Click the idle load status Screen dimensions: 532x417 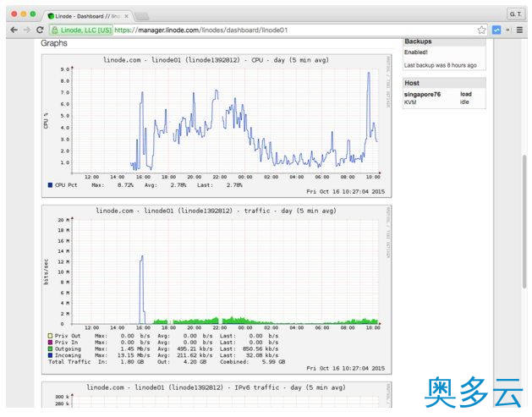pos(464,102)
